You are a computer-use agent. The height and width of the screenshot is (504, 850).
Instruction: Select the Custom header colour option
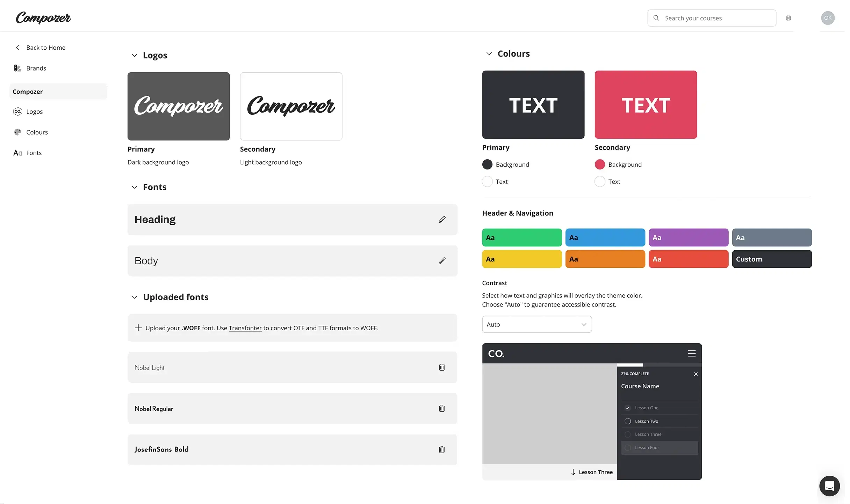pos(772,259)
